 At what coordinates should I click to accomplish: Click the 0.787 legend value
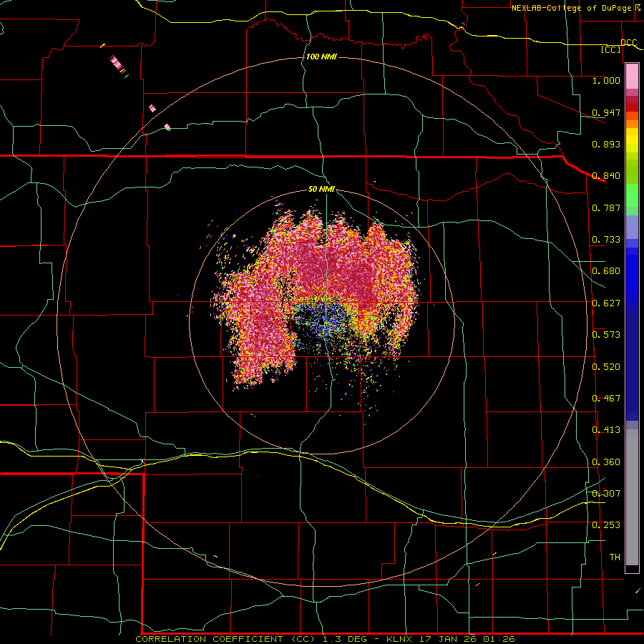(606, 208)
